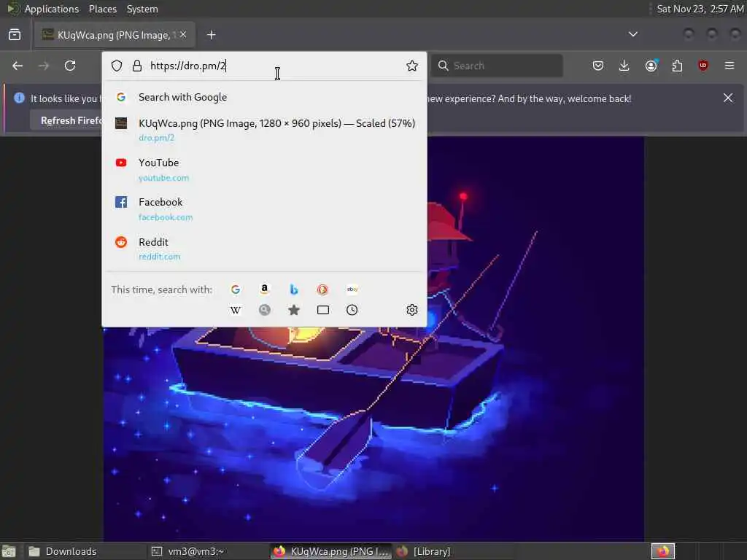
Task: Search this time with Bing
Action: [294, 289]
